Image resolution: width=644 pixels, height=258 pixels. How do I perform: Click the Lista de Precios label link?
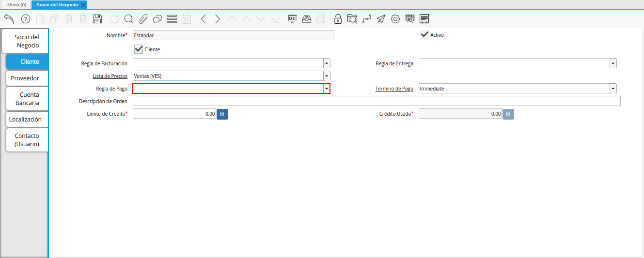(110, 76)
